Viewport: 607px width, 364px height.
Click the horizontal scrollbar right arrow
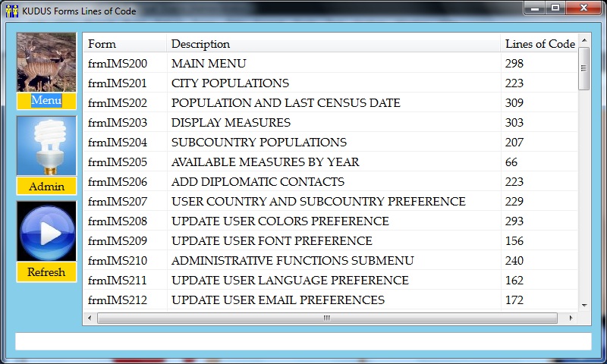click(x=571, y=318)
